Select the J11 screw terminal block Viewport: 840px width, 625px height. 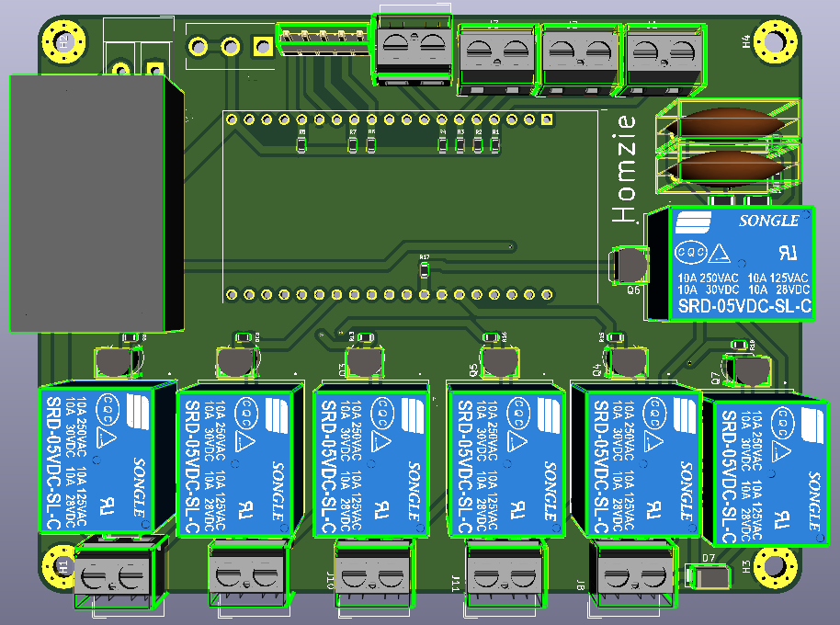pyautogui.click(x=505, y=574)
